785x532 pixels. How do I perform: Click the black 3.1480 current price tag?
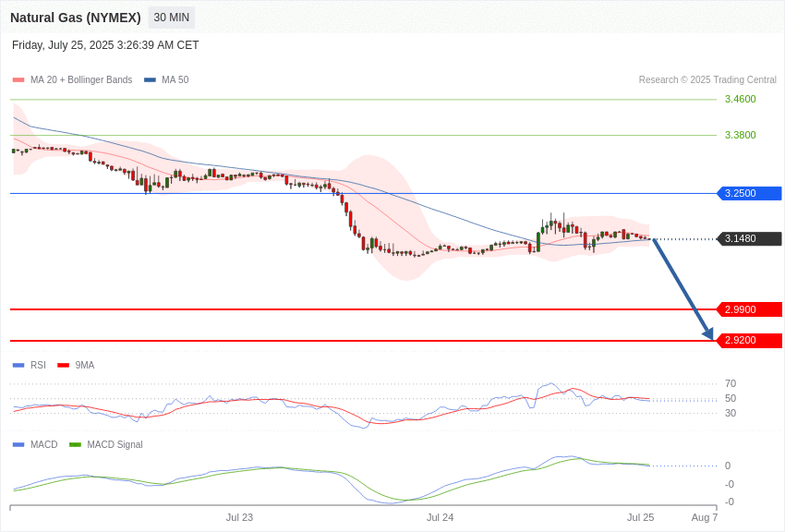[749, 238]
